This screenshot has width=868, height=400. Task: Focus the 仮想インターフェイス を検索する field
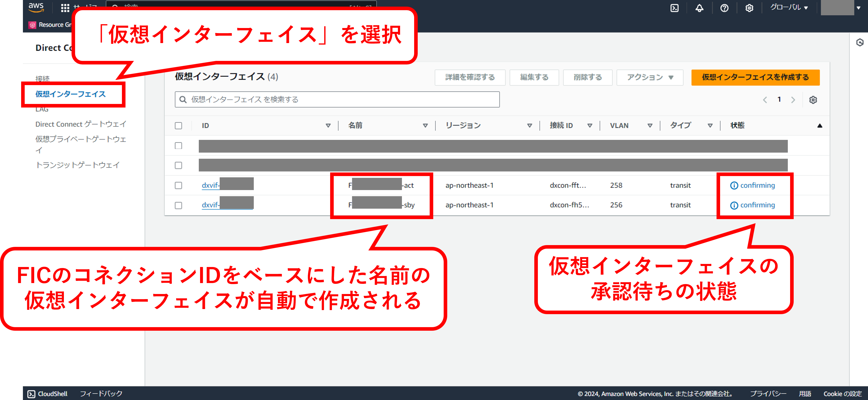point(337,100)
